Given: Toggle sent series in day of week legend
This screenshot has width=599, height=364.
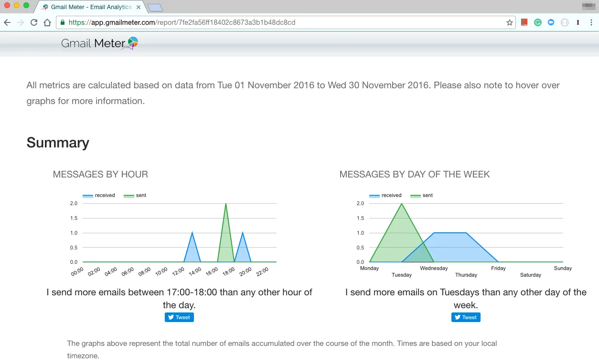Looking at the screenshot, I should click(422, 196).
